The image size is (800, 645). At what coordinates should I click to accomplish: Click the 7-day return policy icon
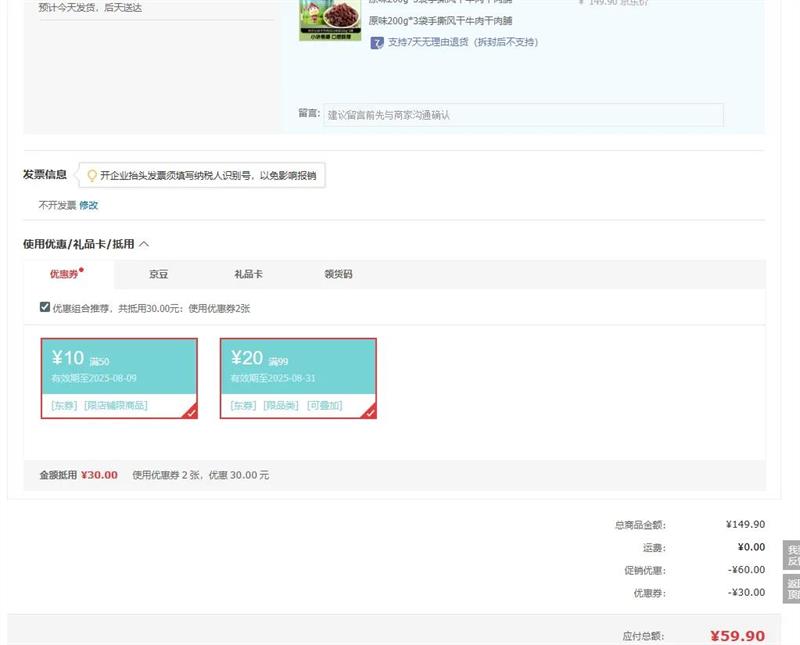click(377, 42)
